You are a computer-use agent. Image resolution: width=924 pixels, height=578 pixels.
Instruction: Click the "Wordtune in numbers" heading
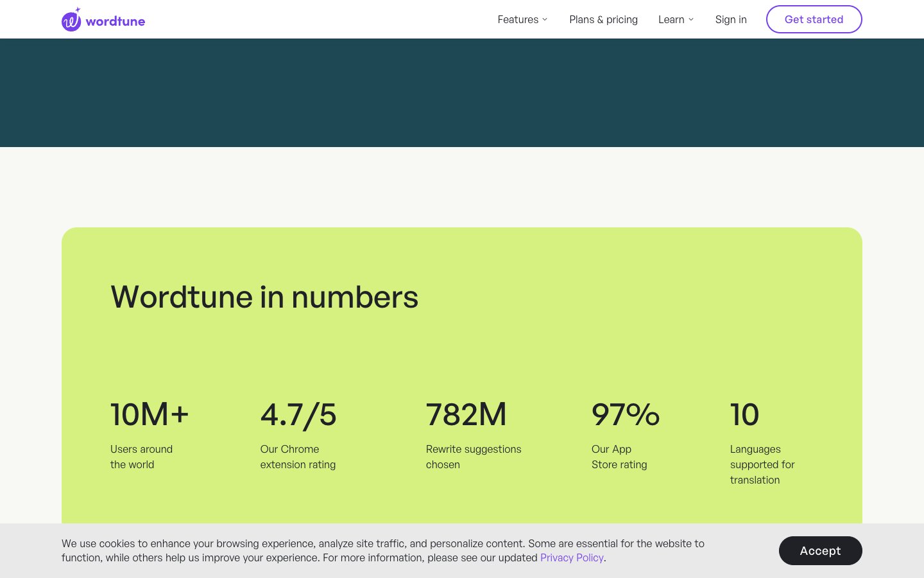pyautogui.click(x=264, y=297)
